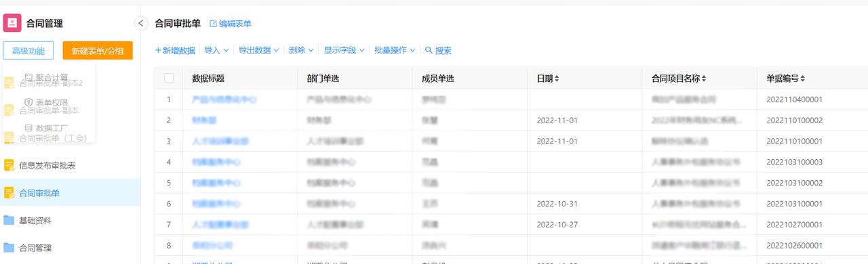Expand the 导入 dropdown
Viewport: 868px width, 264px height.
(x=216, y=50)
